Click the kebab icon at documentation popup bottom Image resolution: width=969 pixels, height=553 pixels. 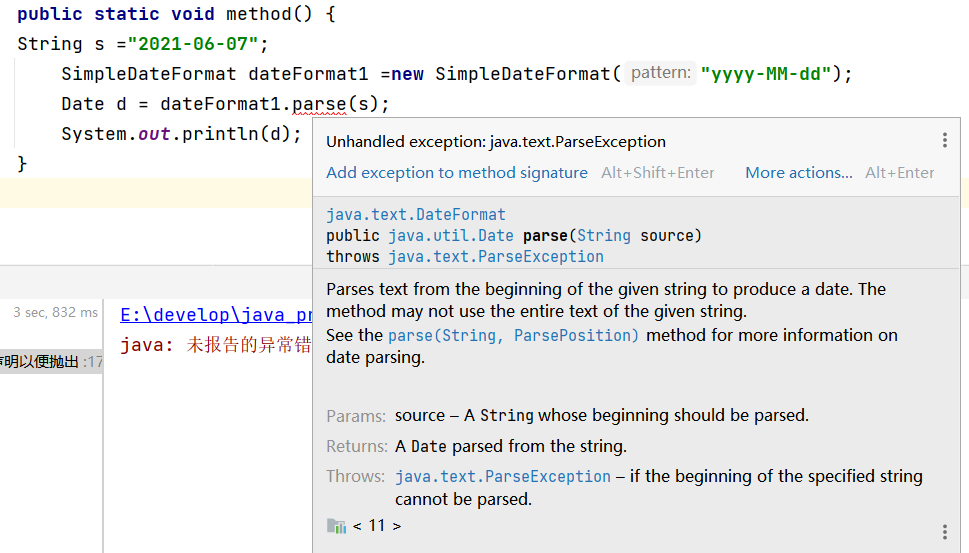pyautogui.click(x=944, y=532)
